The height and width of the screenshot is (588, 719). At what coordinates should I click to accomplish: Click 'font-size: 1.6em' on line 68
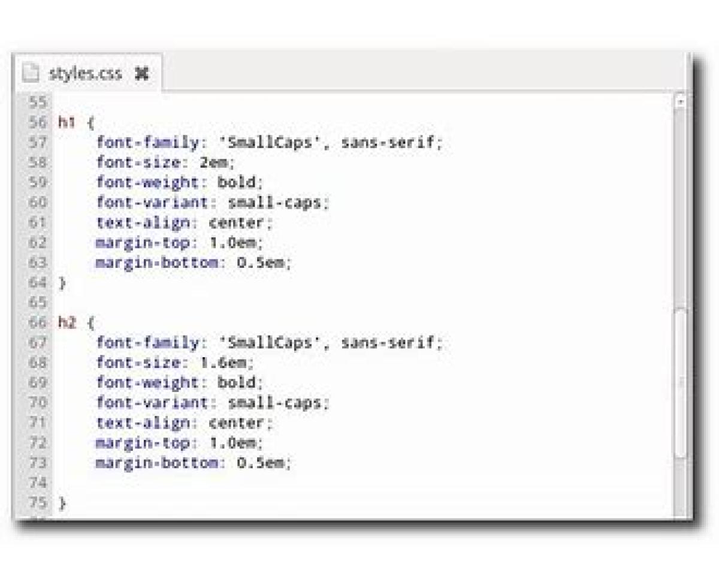point(174,363)
